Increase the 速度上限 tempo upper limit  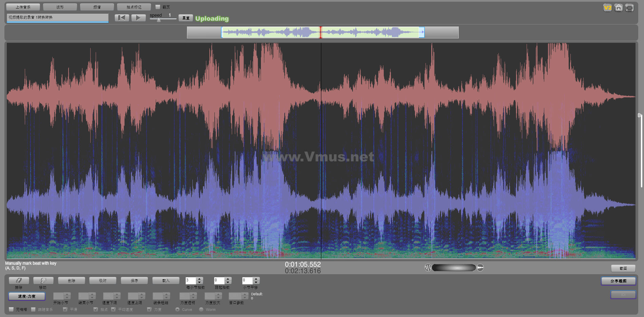tap(142, 294)
